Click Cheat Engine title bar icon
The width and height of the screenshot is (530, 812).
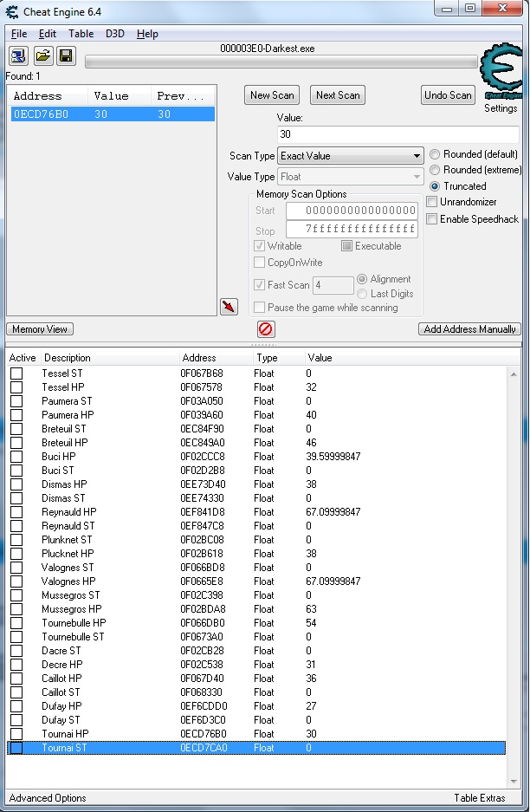pos(12,11)
